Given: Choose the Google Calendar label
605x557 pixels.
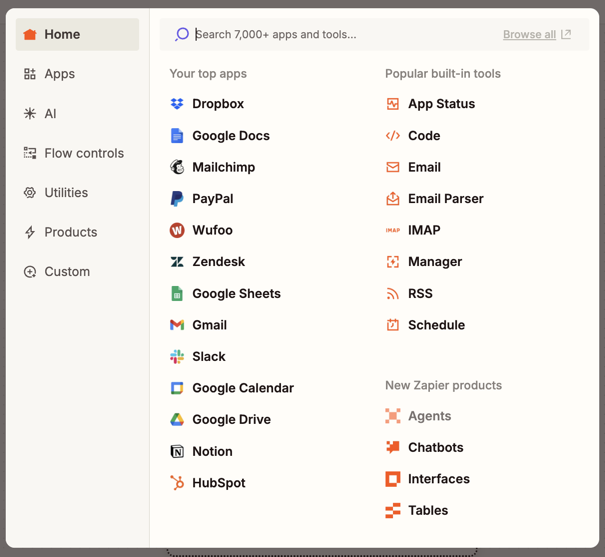Looking at the screenshot, I should pyautogui.click(x=243, y=388).
